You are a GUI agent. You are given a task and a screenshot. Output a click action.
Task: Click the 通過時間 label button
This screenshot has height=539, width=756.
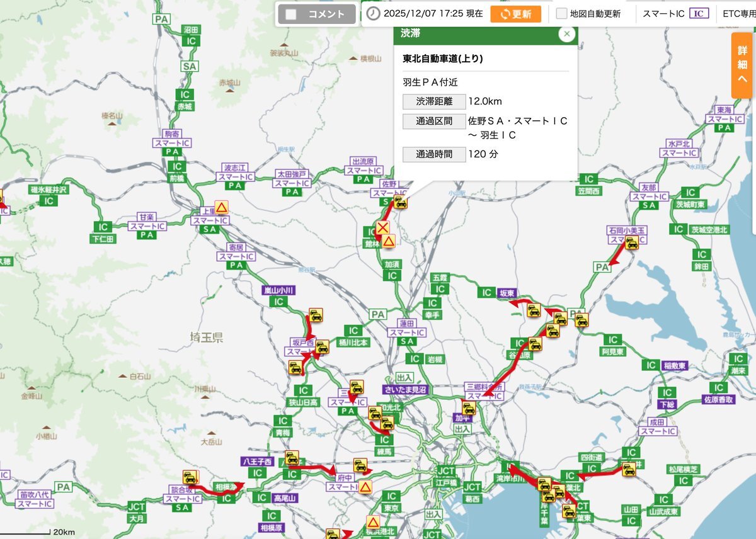(x=433, y=154)
